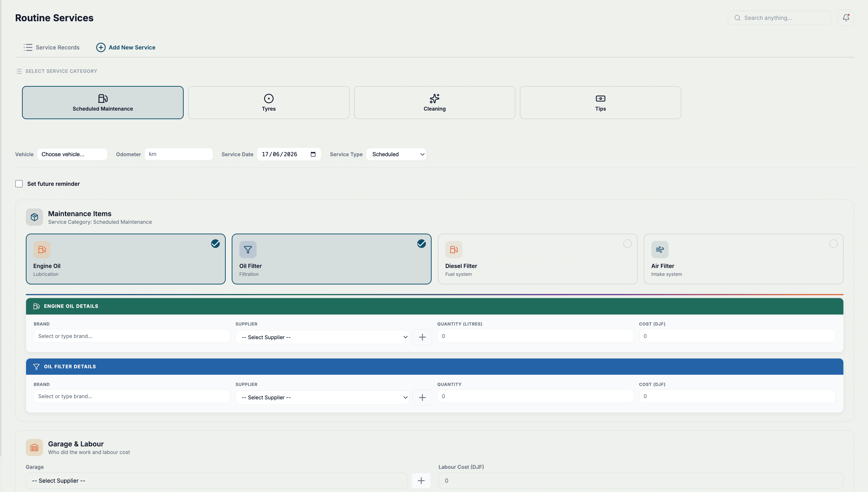Select the Tyres service category
Image resolution: width=868 pixels, height=492 pixels.
click(269, 103)
